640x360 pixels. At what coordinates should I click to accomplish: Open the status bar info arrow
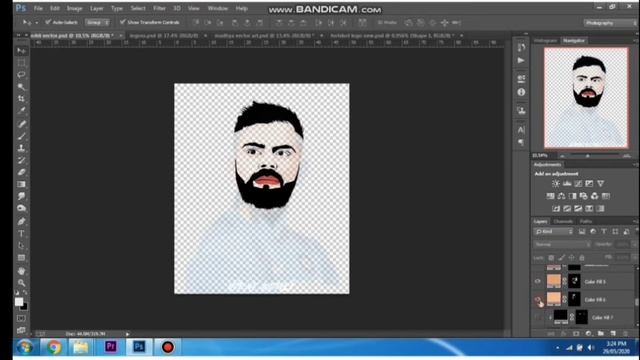pyautogui.click(x=127, y=334)
